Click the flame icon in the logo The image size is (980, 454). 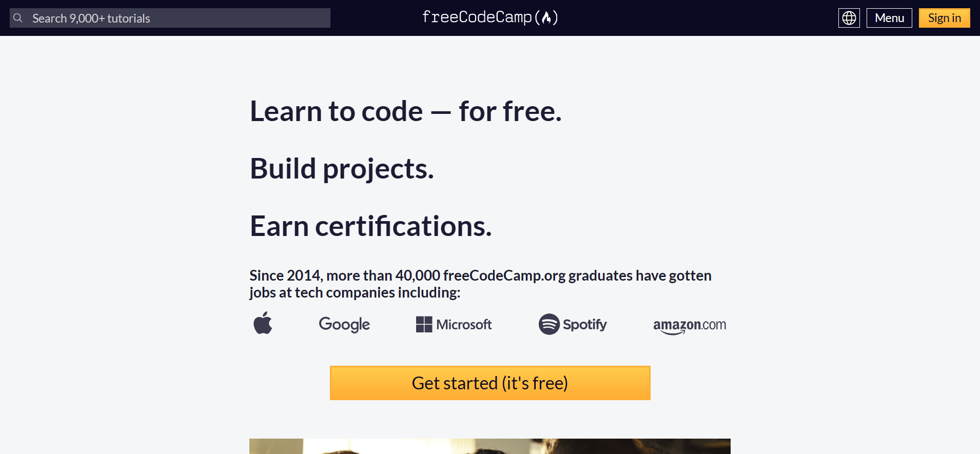(x=546, y=18)
